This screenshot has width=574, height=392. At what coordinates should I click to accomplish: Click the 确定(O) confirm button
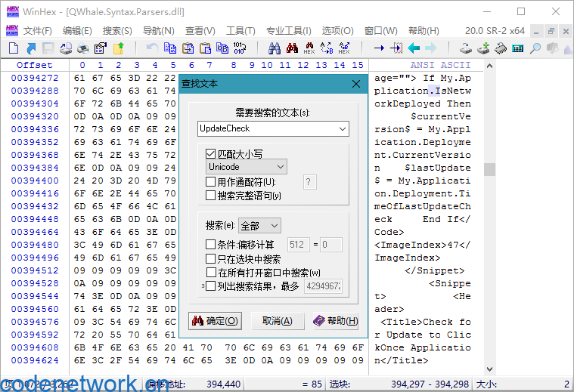215,321
